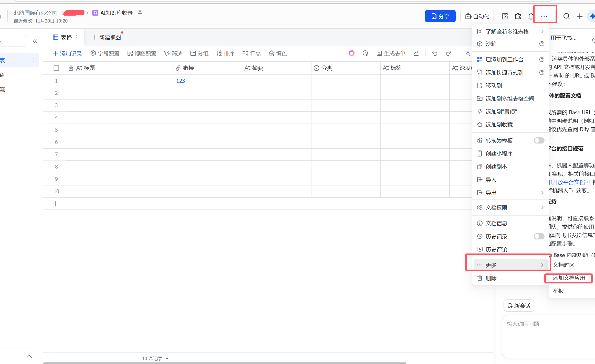Click the three-dots more menu icon
Image resolution: width=595 pixels, height=364 pixels.
pyautogui.click(x=544, y=16)
